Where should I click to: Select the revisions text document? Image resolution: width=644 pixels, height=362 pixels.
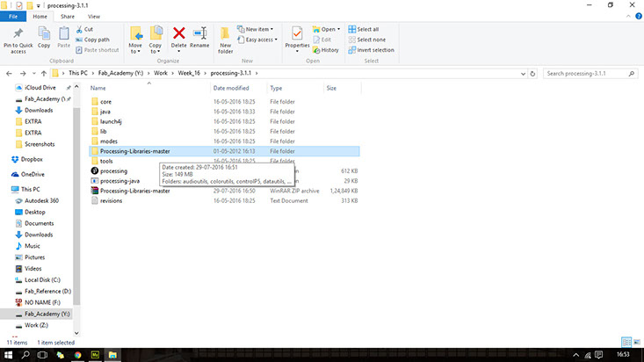(x=224, y=200)
